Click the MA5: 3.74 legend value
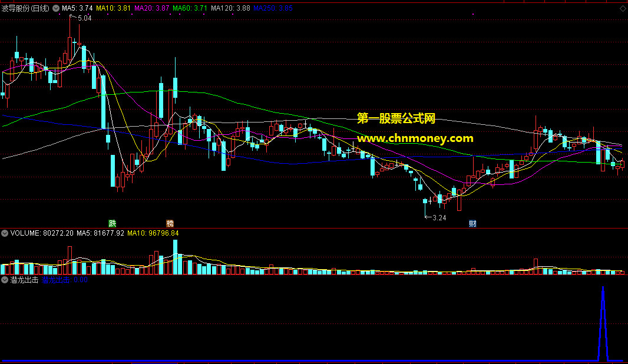This screenshot has width=628, height=364. 77,8
